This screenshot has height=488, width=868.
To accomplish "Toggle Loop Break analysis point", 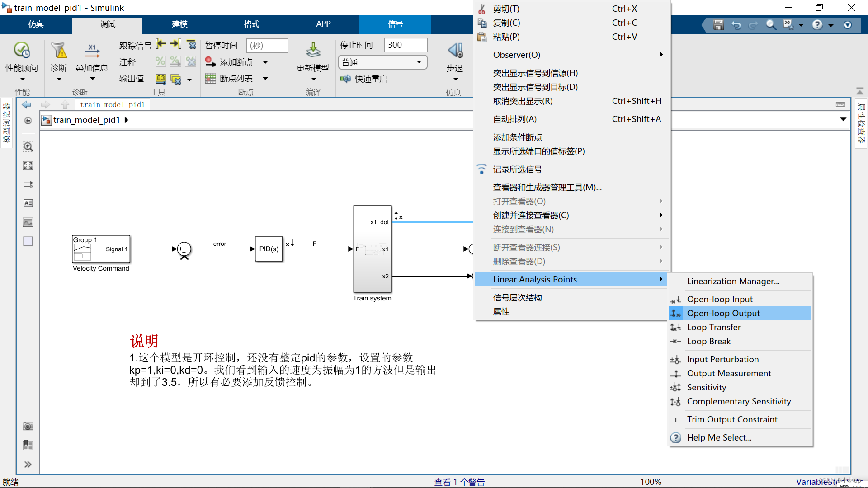I will pos(739,341).
